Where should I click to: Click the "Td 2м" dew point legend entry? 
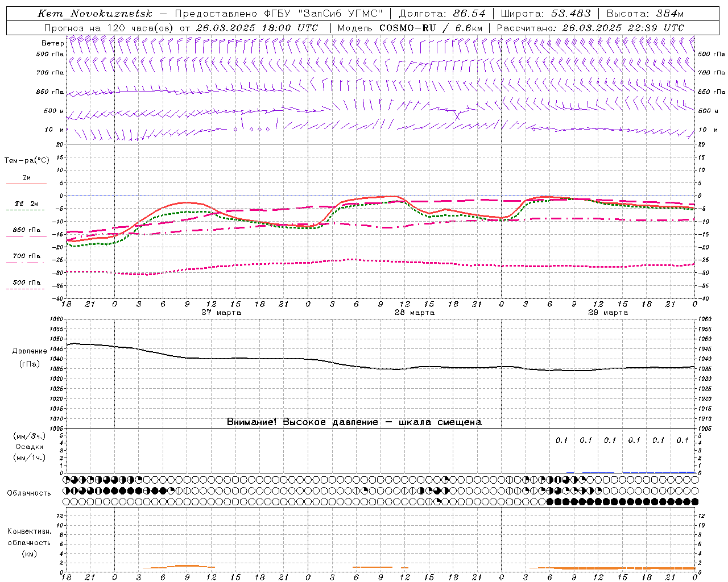pos(26,203)
